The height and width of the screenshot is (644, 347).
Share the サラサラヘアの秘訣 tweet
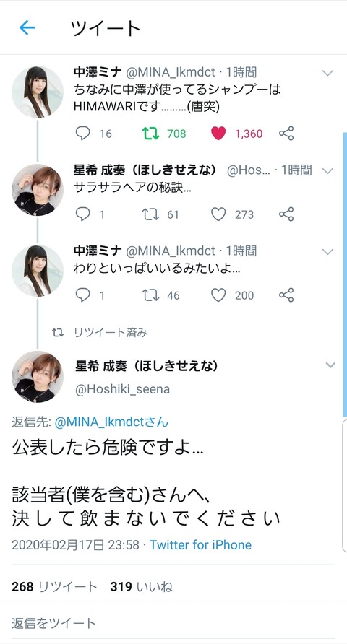pyautogui.click(x=286, y=214)
